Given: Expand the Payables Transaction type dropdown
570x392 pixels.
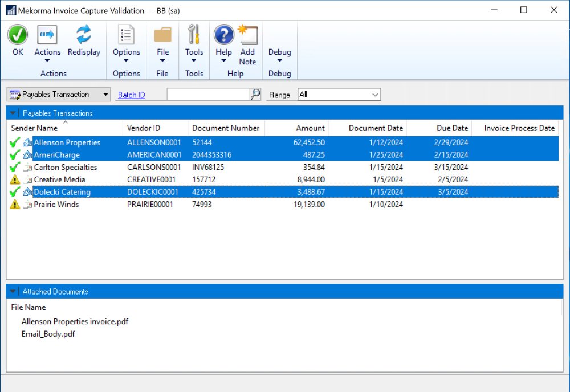Looking at the screenshot, I should [x=59, y=95].
